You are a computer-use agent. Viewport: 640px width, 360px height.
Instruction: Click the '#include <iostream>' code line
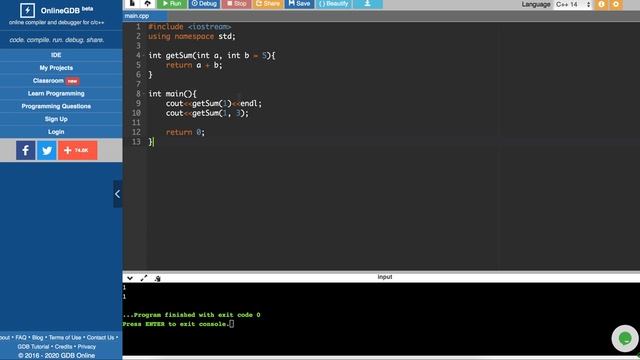190,27
